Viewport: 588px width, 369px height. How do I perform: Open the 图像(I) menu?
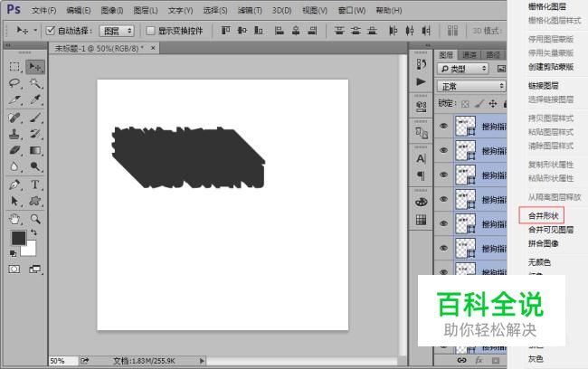[112, 10]
